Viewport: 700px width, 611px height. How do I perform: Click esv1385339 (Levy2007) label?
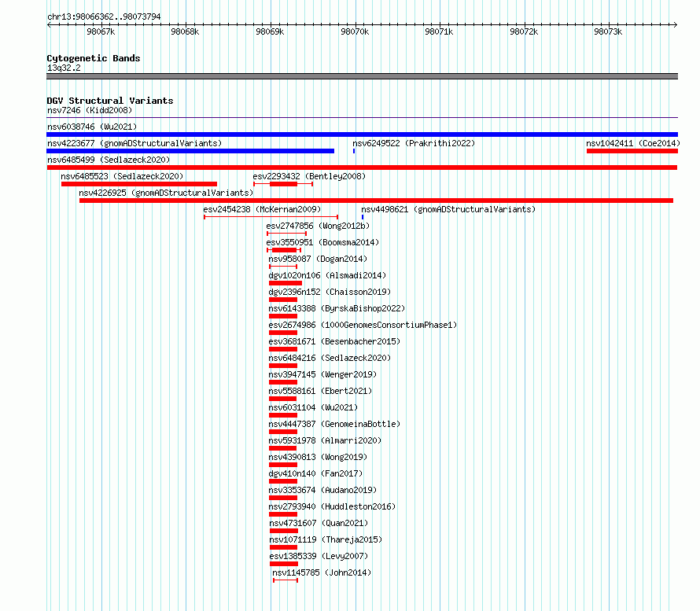(x=319, y=556)
